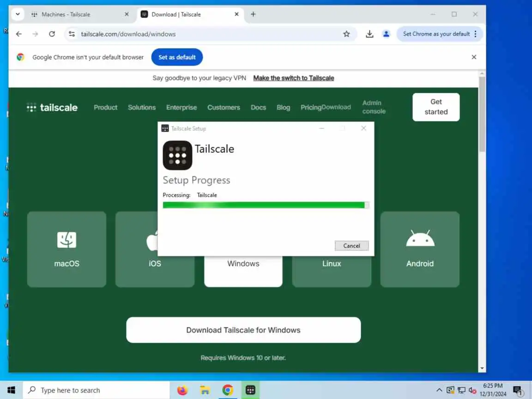Open the Customers nav item

(x=224, y=108)
